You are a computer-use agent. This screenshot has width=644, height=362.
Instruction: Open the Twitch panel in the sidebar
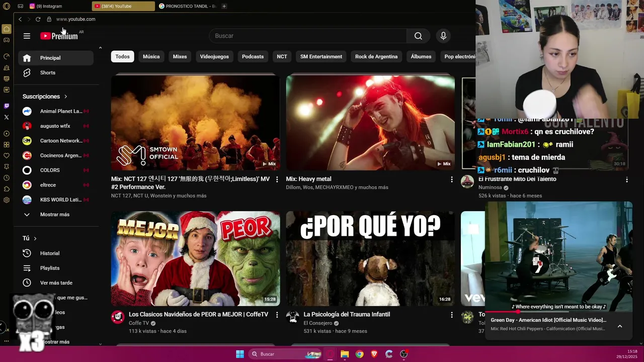[x=7, y=106]
